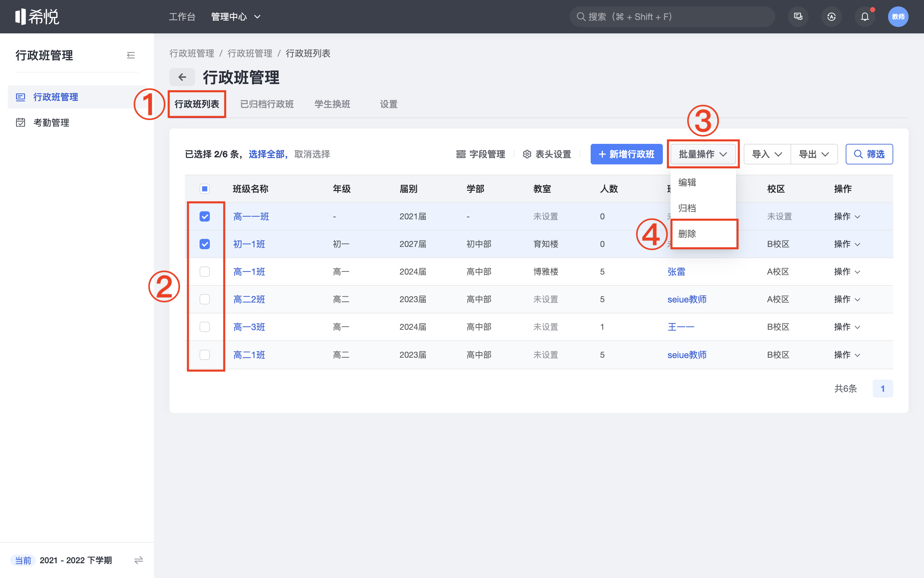The width and height of the screenshot is (924, 578).
Task: Click the search magnifier icon
Action: 581,17
